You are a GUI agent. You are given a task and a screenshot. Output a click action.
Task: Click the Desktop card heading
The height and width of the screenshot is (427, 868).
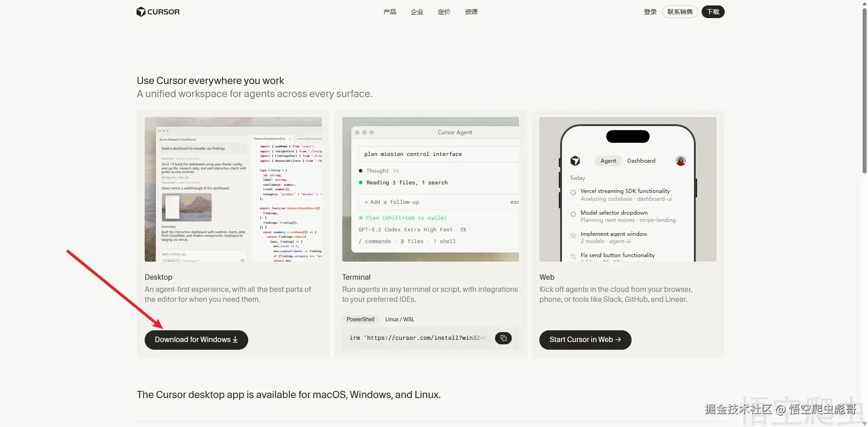158,277
